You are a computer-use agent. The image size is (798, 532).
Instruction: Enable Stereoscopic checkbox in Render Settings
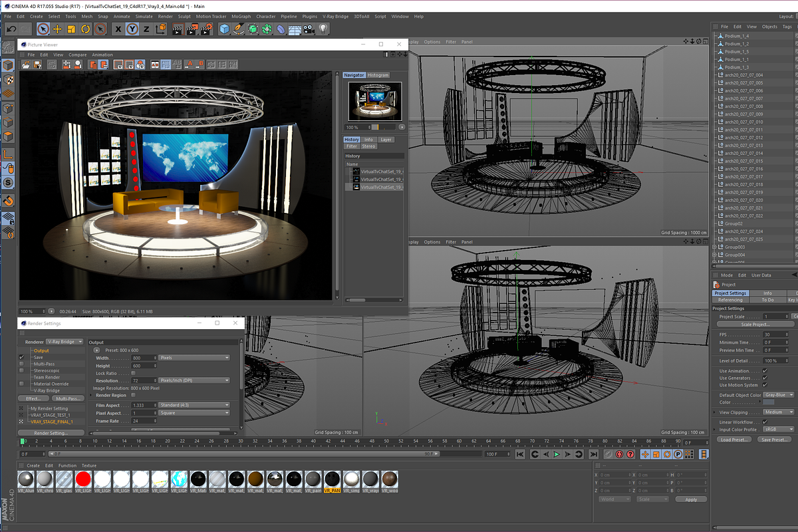22,370
